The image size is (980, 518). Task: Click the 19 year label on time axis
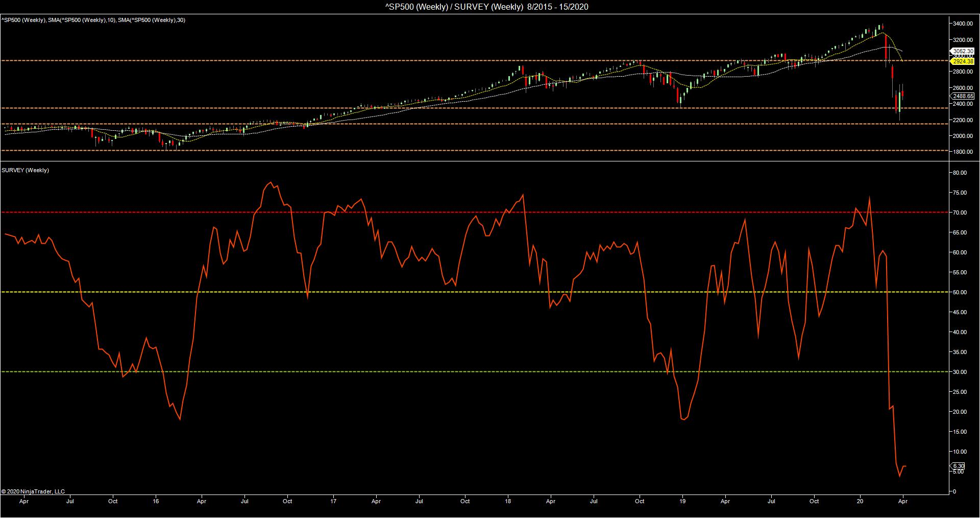(x=683, y=501)
